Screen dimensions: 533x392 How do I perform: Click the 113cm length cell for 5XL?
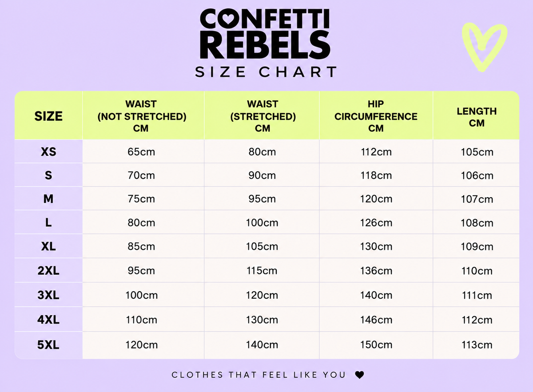point(477,345)
